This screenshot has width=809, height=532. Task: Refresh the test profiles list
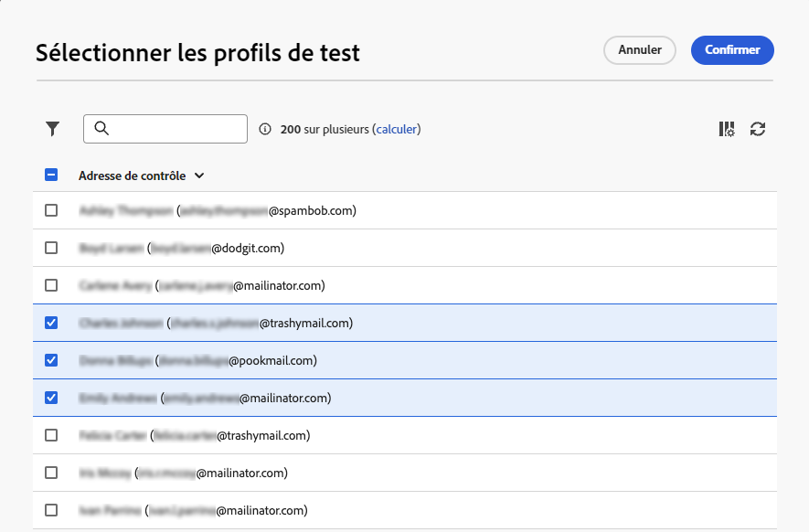pyautogui.click(x=758, y=129)
